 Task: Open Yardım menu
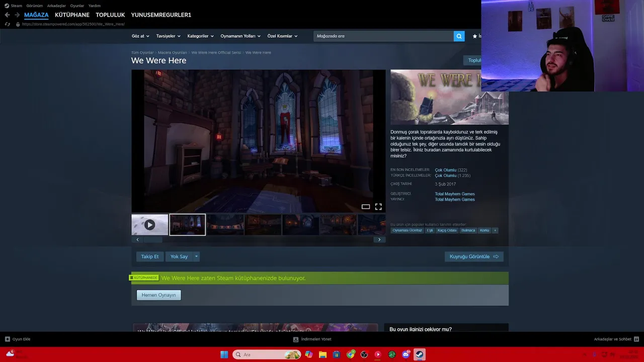(95, 6)
